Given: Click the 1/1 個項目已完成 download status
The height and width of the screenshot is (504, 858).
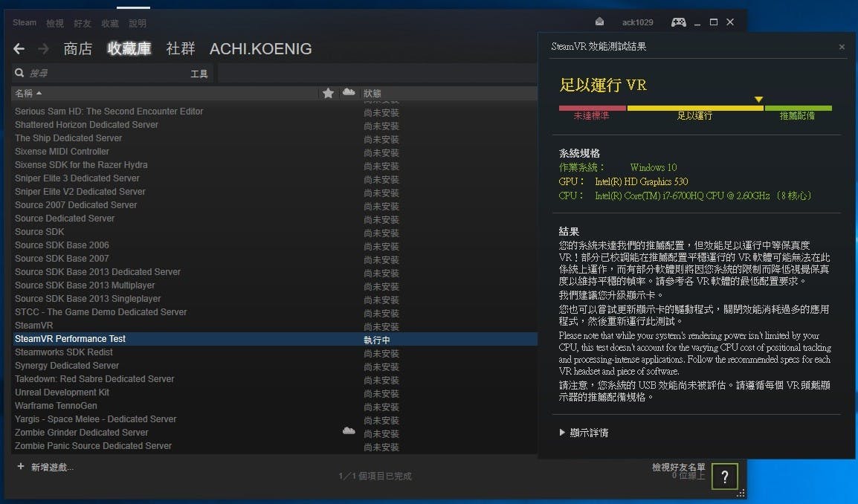Looking at the screenshot, I should tap(375, 476).
